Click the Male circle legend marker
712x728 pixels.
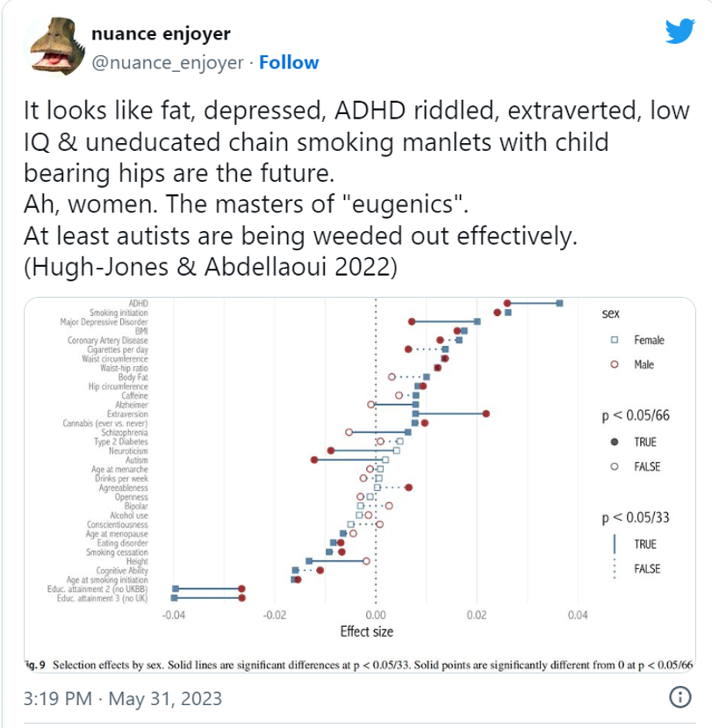point(615,364)
